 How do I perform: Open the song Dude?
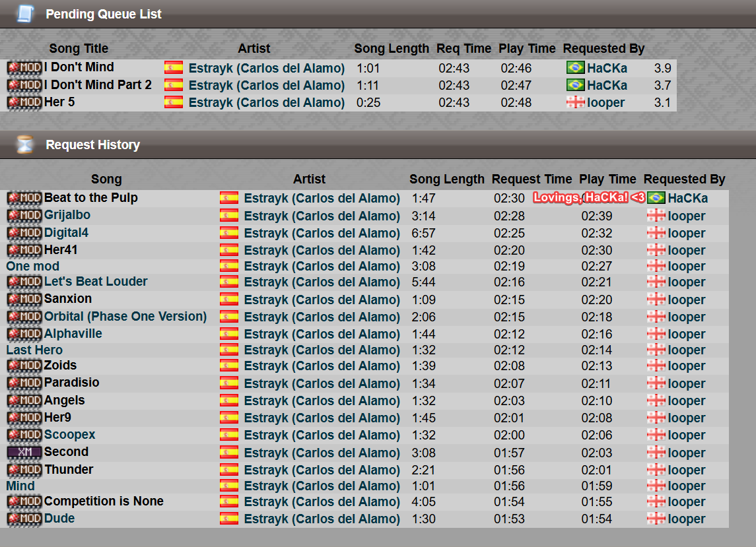tap(59, 519)
